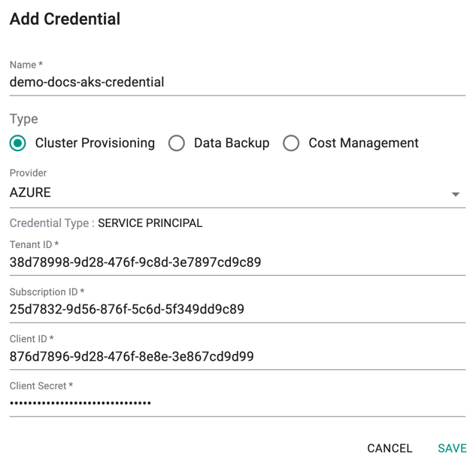Open the Provider dropdown arrow

(456, 194)
